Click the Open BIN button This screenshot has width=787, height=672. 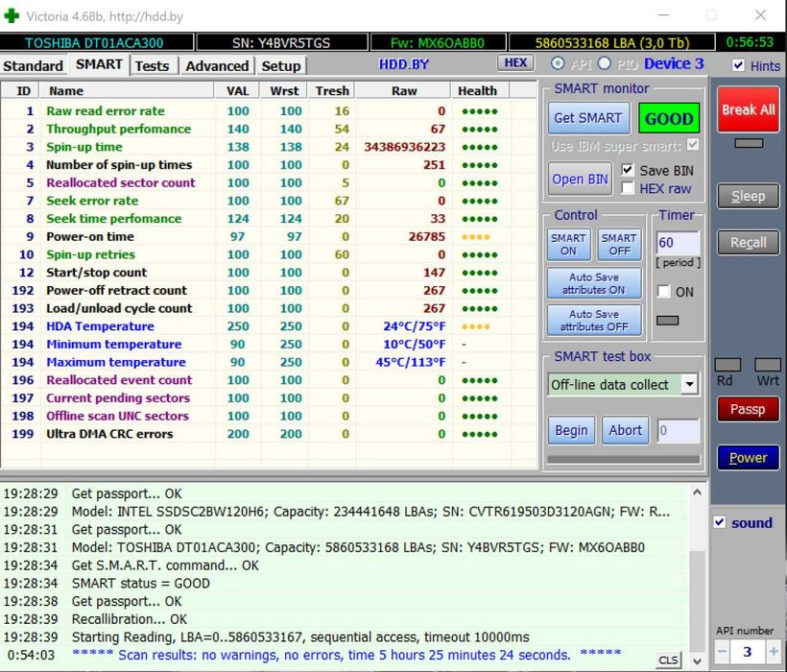(580, 179)
